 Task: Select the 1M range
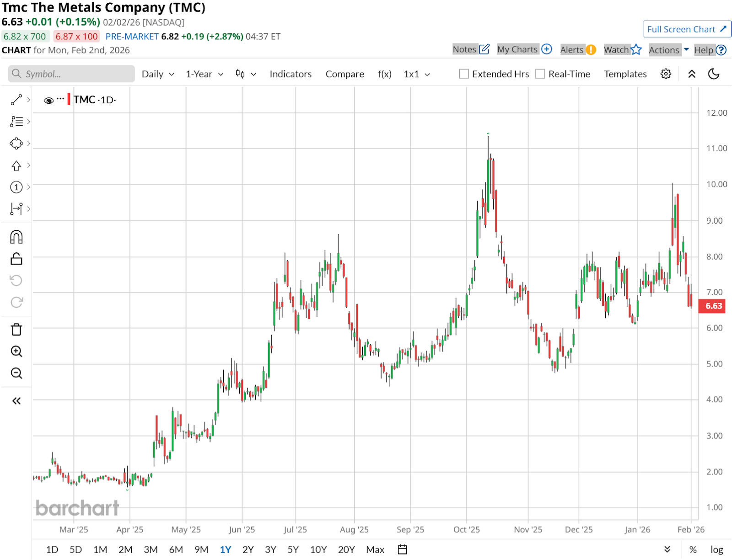100,549
